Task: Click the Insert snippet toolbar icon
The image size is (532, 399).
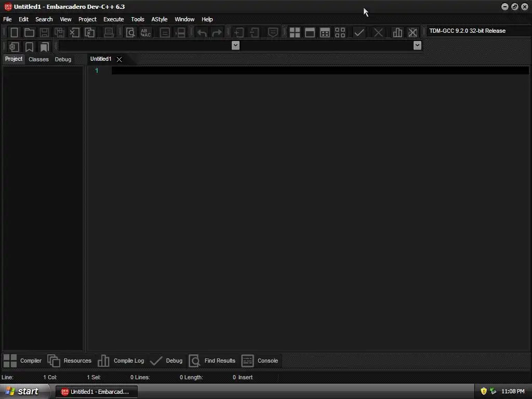Action: pyautogui.click(x=14, y=47)
